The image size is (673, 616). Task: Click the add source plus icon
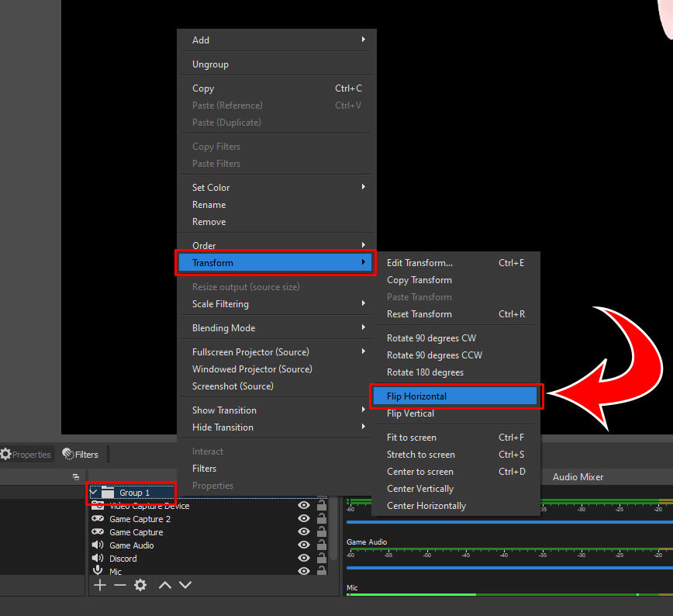coord(99,585)
